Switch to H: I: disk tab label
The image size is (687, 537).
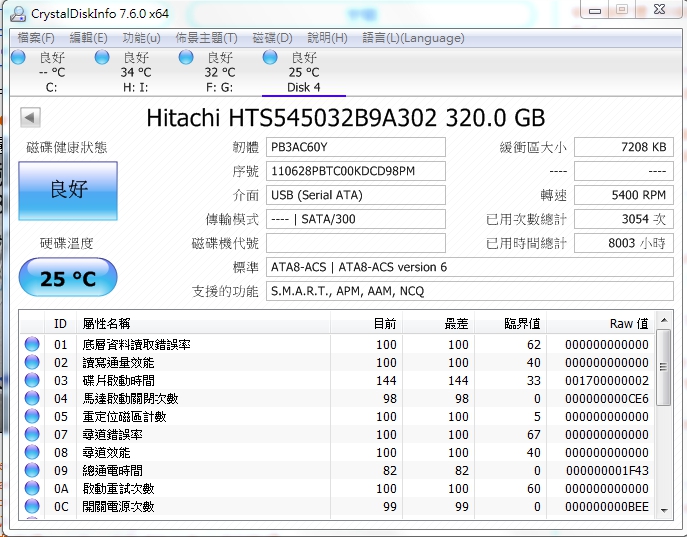tap(135, 87)
